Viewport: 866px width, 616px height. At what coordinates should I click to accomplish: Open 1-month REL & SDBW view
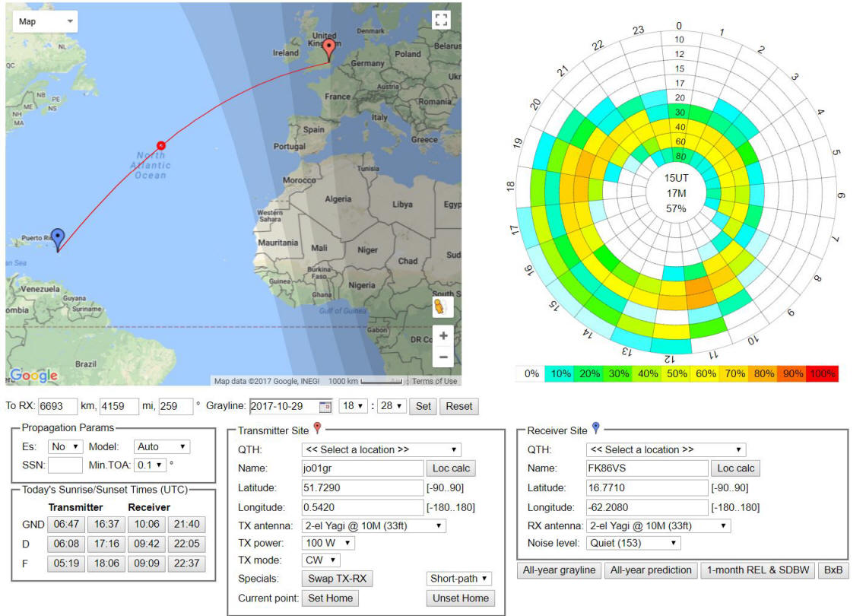pyautogui.click(x=758, y=570)
